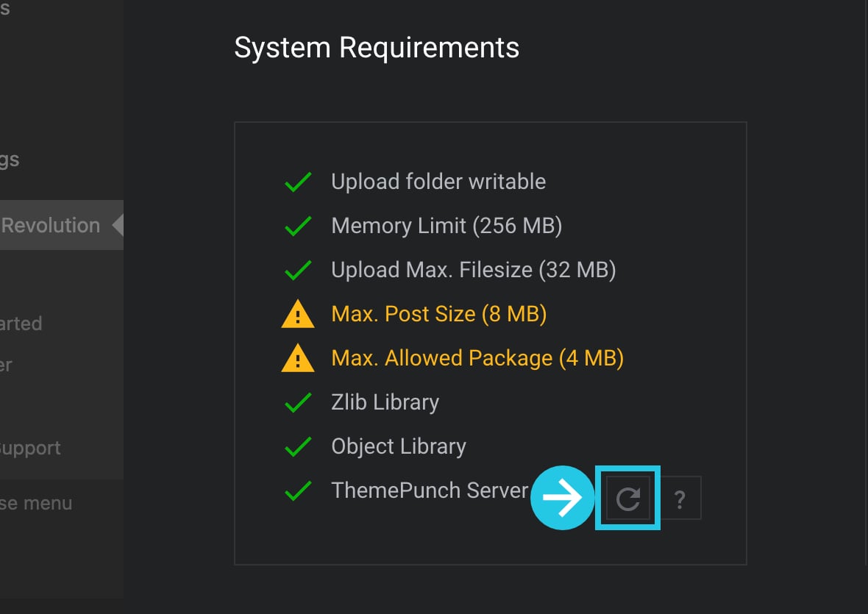The width and height of the screenshot is (868, 614).
Task: Click green checkmark beside Object Library
Action: click(298, 447)
